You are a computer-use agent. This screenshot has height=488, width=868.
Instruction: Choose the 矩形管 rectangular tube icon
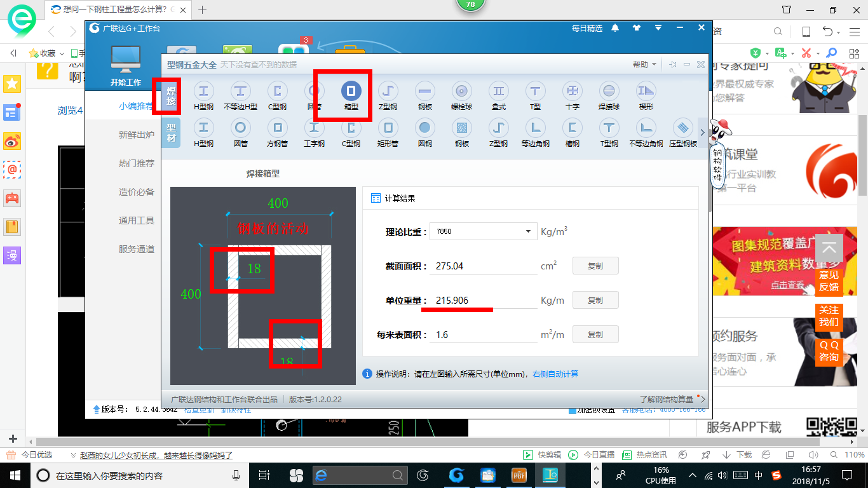click(x=388, y=133)
